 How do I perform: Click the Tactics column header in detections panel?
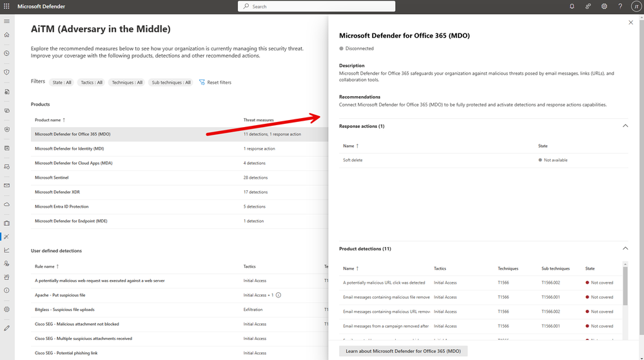440,268
